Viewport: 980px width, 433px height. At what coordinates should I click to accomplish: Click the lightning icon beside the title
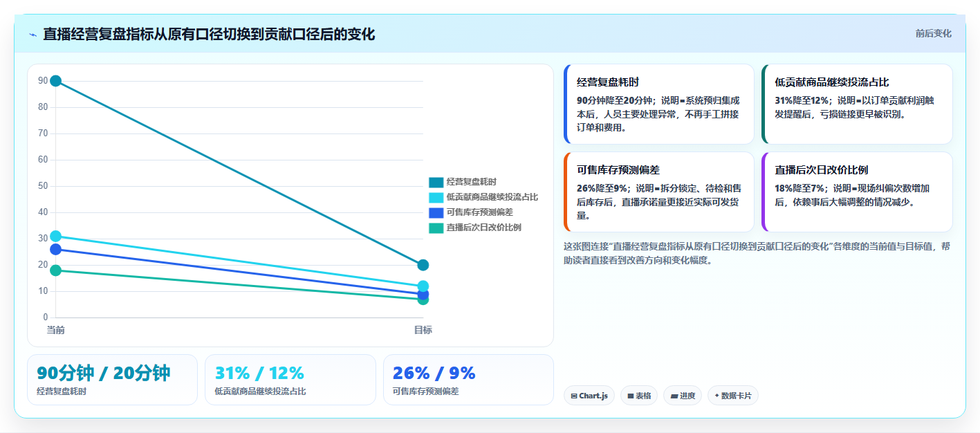click(33, 35)
